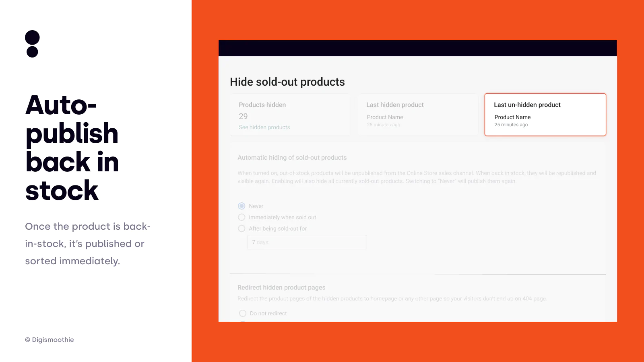Select After being sold-out for option
Image resolution: width=644 pixels, height=362 pixels.
pyautogui.click(x=242, y=228)
